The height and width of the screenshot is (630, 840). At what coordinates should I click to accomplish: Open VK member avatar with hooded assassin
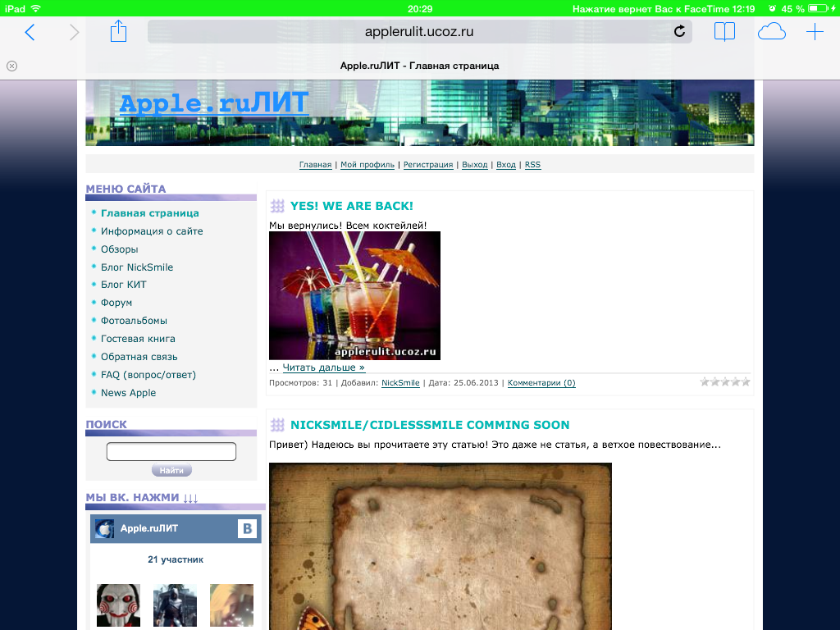(176, 605)
